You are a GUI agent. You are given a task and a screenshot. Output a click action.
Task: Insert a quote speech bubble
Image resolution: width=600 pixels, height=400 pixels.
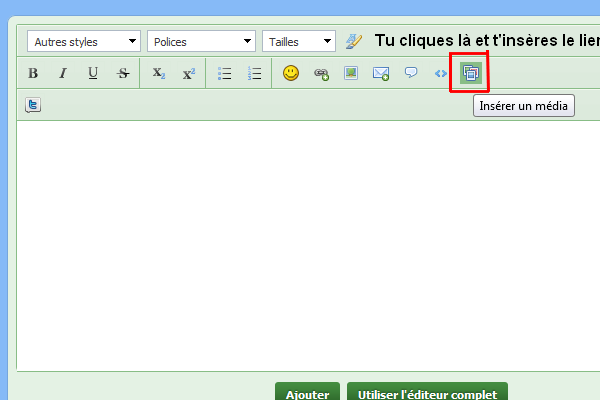[411, 73]
